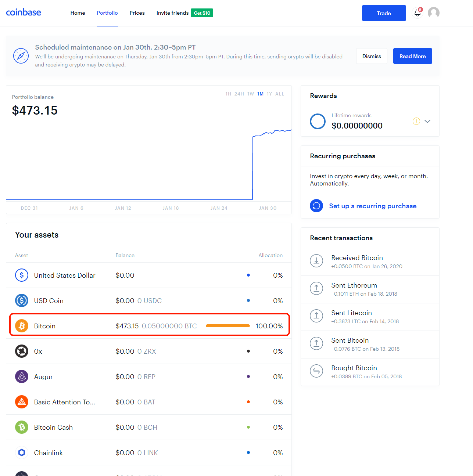The height and width of the screenshot is (476, 473).
Task: Click the USD Coin icon
Action: coord(22,300)
